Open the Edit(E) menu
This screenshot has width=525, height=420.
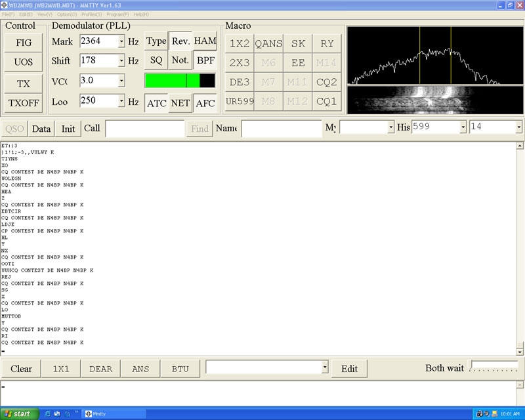click(26, 14)
